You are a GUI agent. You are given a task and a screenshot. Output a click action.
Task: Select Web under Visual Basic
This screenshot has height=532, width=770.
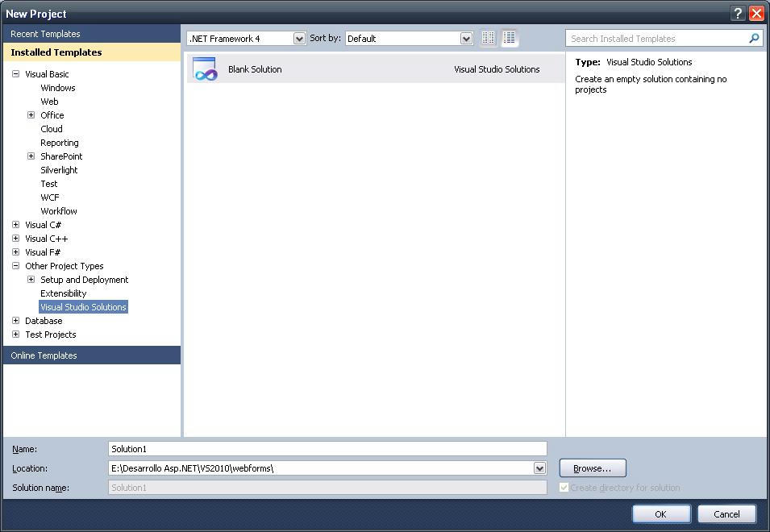tap(50, 102)
